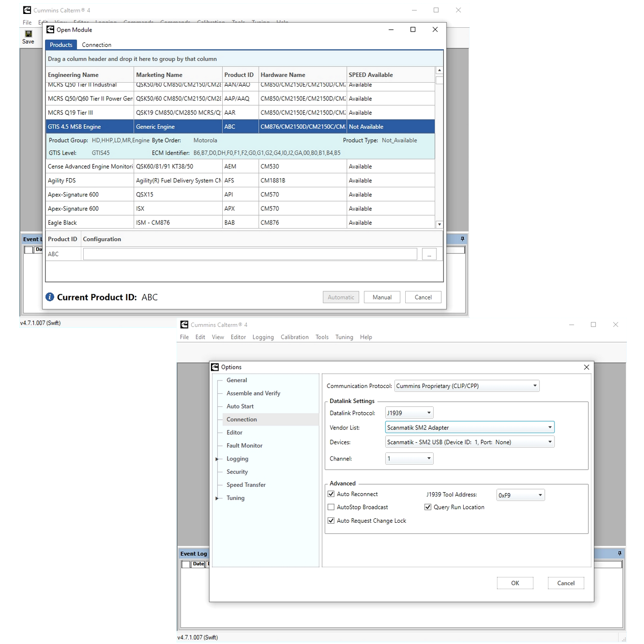Screen dimensions: 644x644
Task: Close the Options dialog with the X
Action: pyautogui.click(x=586, y=367)
